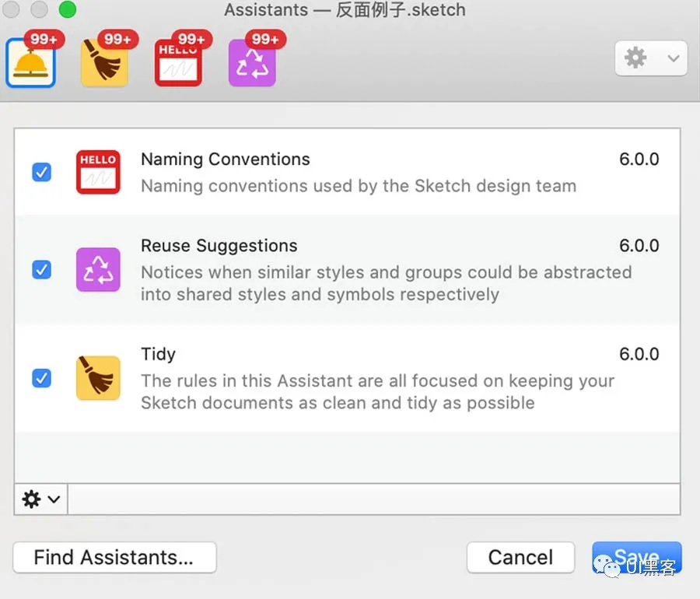The image size is (700, 599).
Task: Select the bell Assistants overview icon
Action: pyautogui.click(x=30, y=64)
